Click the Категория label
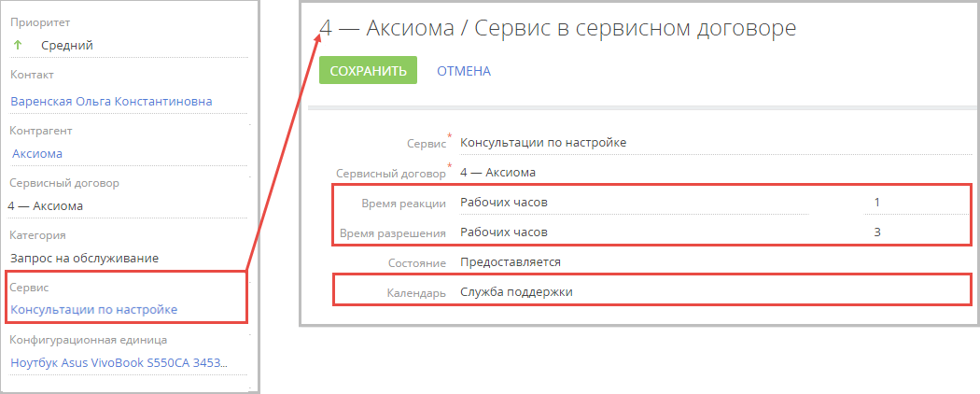This screenshot has height=394, width=980. 38,235
